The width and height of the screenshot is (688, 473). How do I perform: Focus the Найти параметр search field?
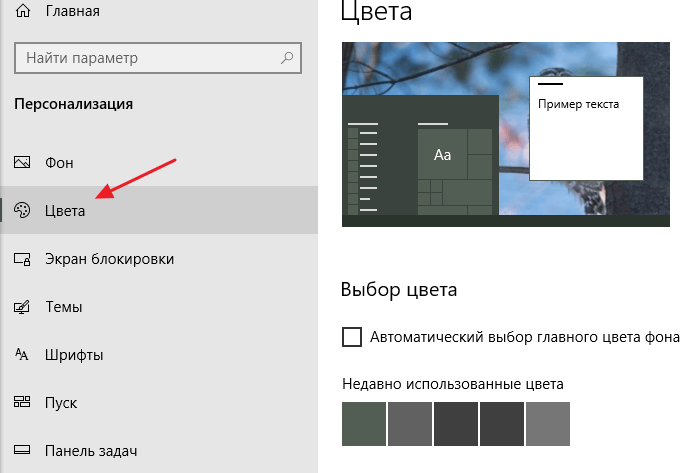(158, 58)
